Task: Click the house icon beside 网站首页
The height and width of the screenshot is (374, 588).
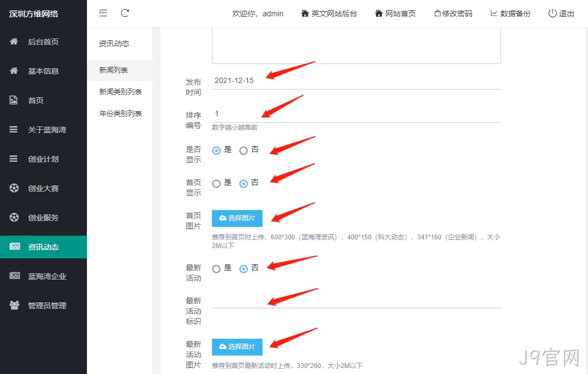Action: coord(379,14)
